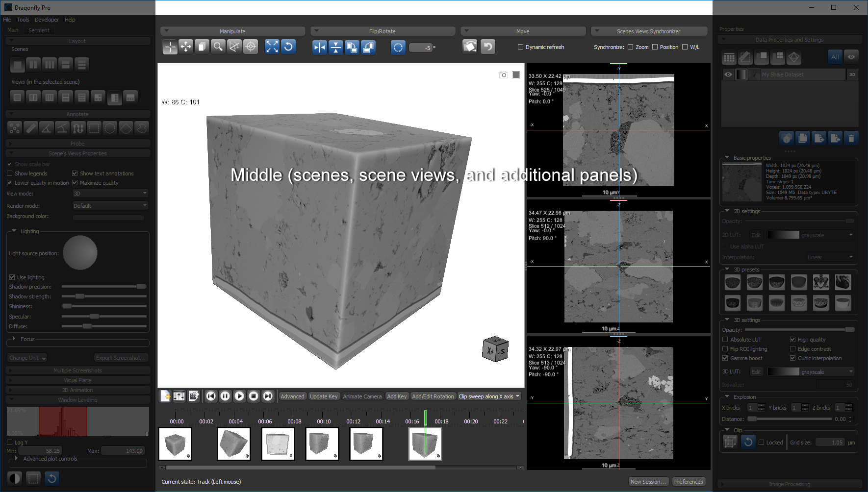Click the Flip Vertically icon

pyautogui.click(x=335, y=47)
